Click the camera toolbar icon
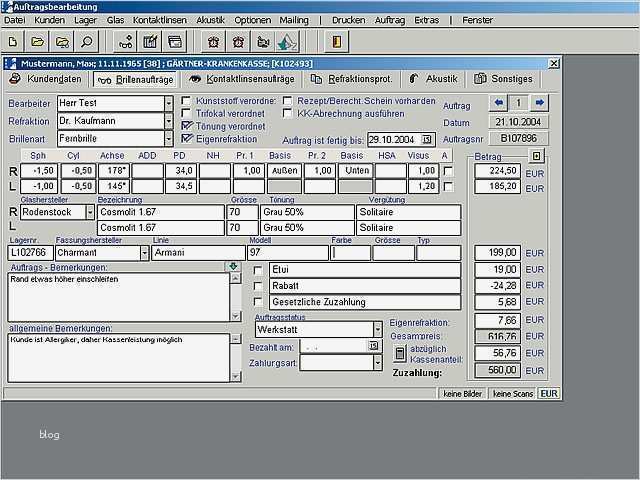Screen dimensions: 640x480 pyautogui.click(x=263, y=42)
